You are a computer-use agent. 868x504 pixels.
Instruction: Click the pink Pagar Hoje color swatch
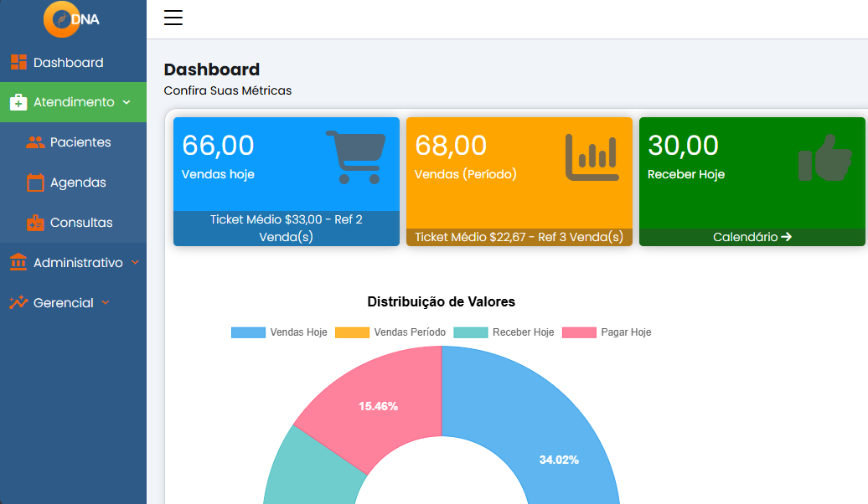tap(579, 332)
